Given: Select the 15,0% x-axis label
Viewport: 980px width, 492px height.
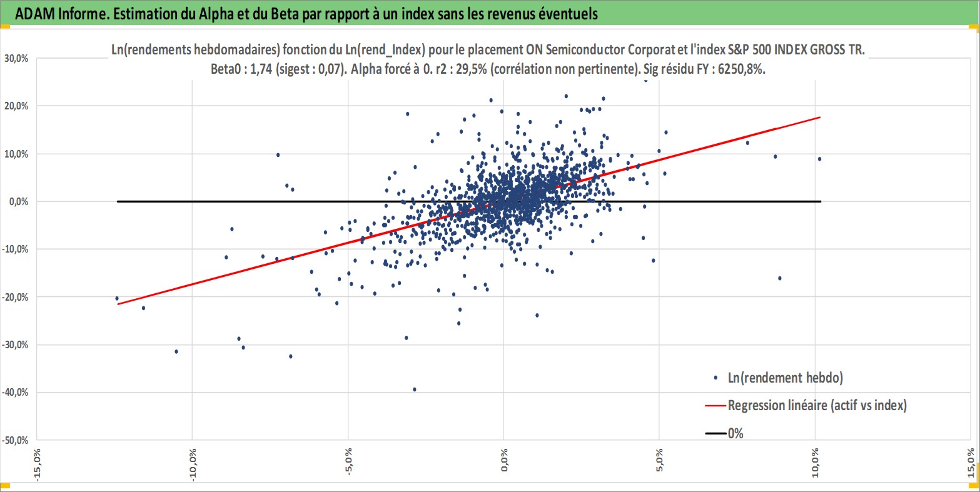Looking at the screenshot, I should (x=971, y=463).
